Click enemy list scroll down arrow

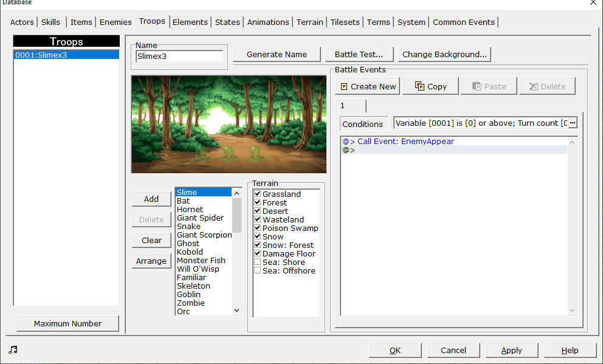pos(237,311)
